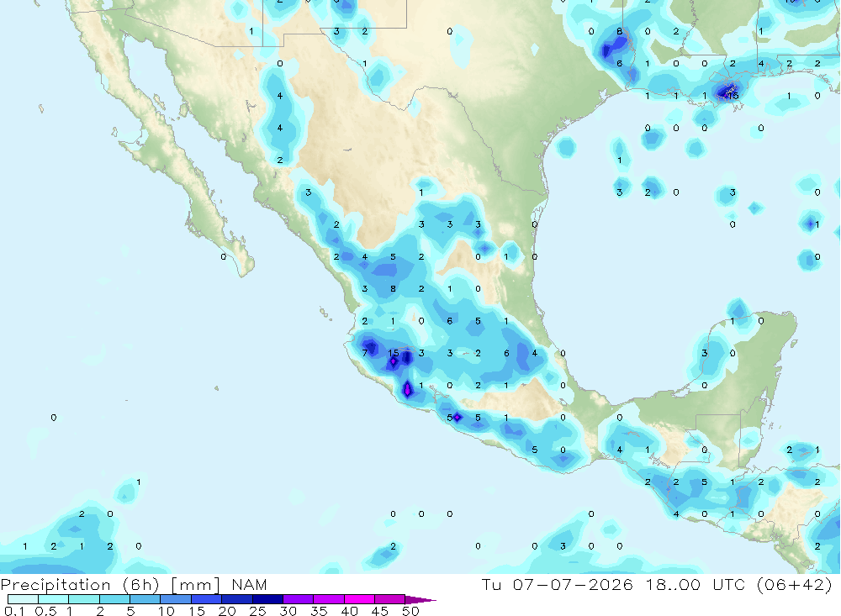Click the 1–2 mm legend color swatch
841x616 pixels.
pos(84,599)
